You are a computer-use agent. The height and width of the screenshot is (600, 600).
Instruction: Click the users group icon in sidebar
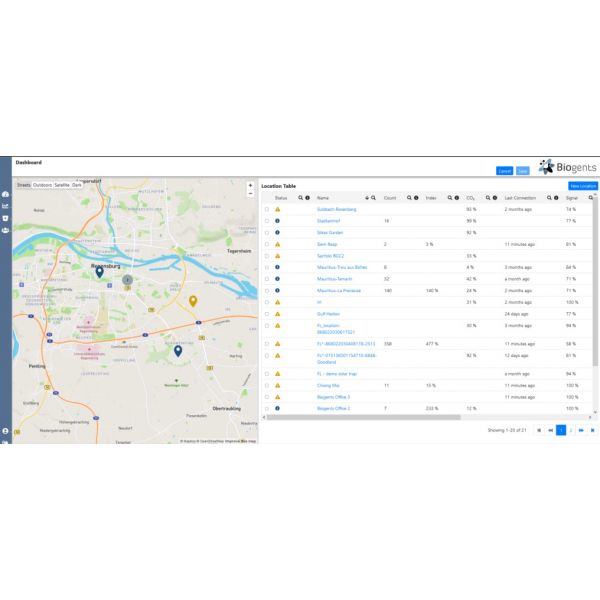[x=5, y=230]
